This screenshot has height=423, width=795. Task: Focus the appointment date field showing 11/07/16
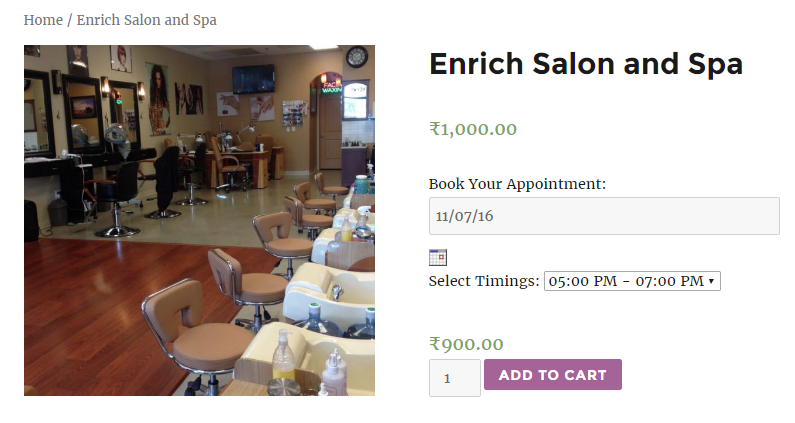604,216
